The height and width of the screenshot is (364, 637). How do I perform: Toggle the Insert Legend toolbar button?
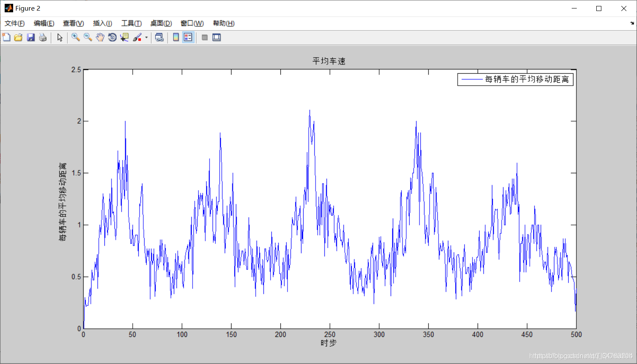click(x=188, y=37)
